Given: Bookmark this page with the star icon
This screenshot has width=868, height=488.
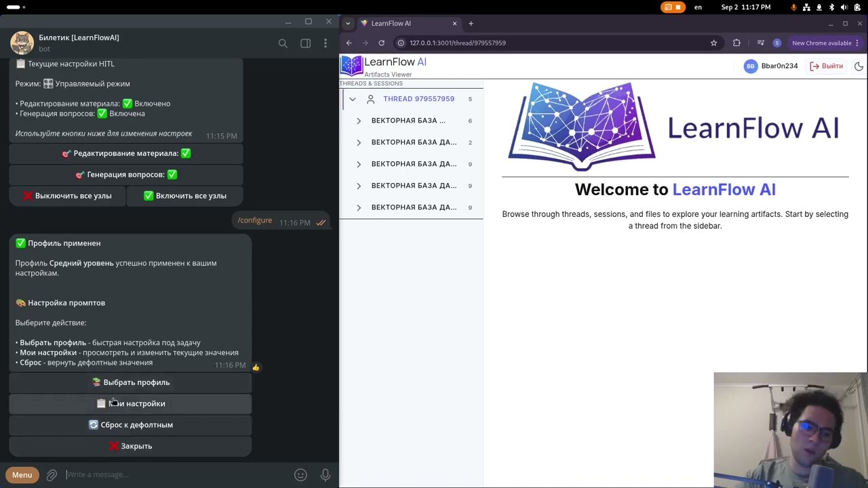Looking at the screenshot, I should [x=713, y=43].
